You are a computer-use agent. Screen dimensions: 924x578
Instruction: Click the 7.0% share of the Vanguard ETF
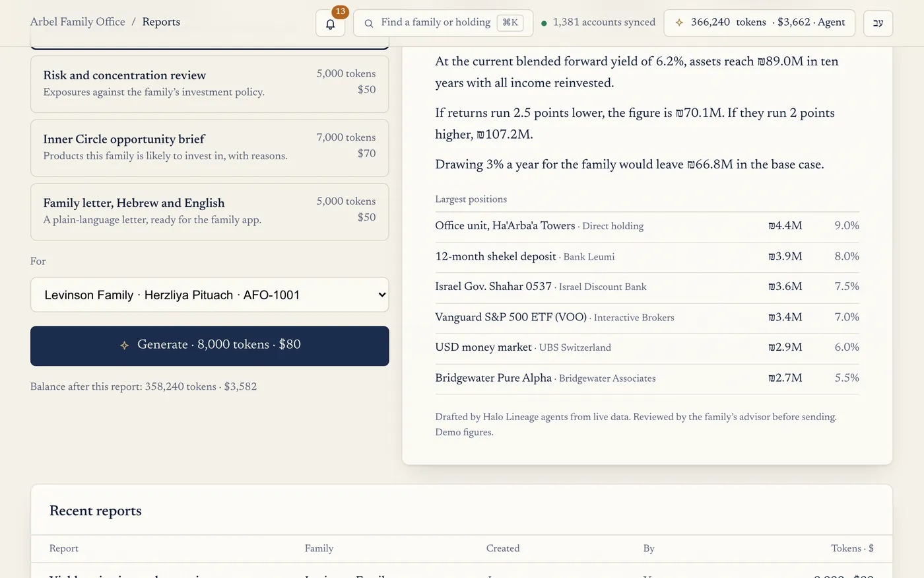click(847, 317)
